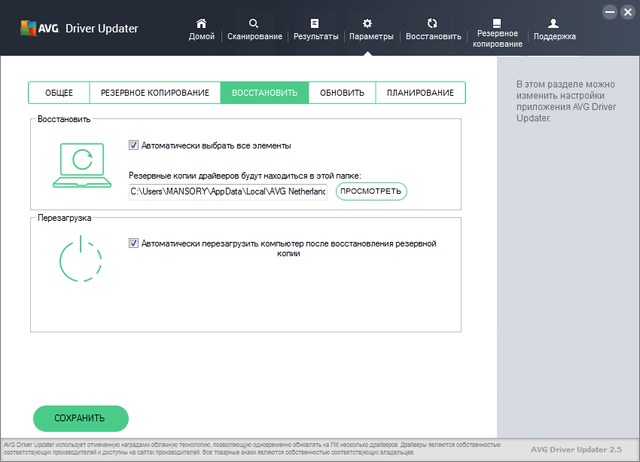Click the green СОХРАНИТЬ button

[81, 417]
